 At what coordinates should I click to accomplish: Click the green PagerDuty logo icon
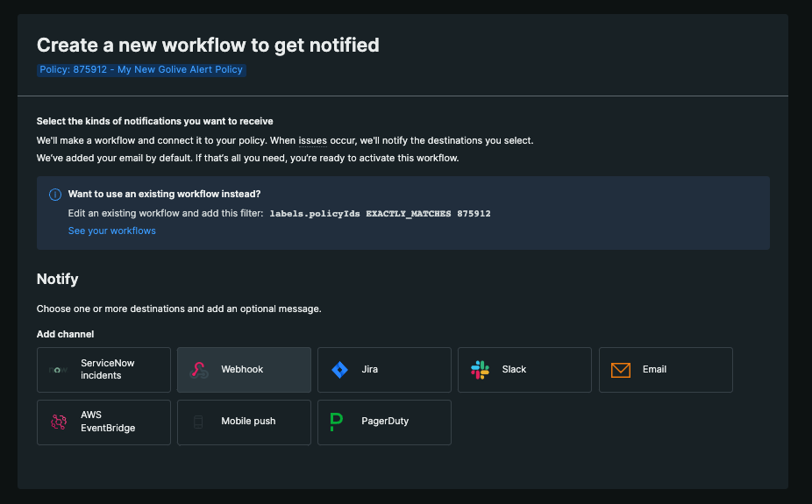337,422
